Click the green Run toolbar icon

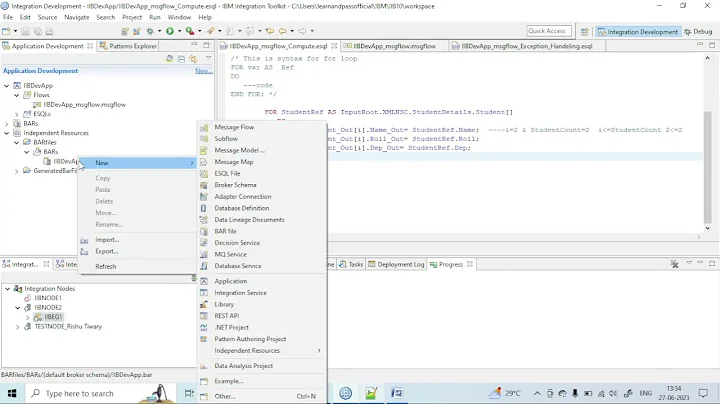pyautogui.click(x=170, y=31)
